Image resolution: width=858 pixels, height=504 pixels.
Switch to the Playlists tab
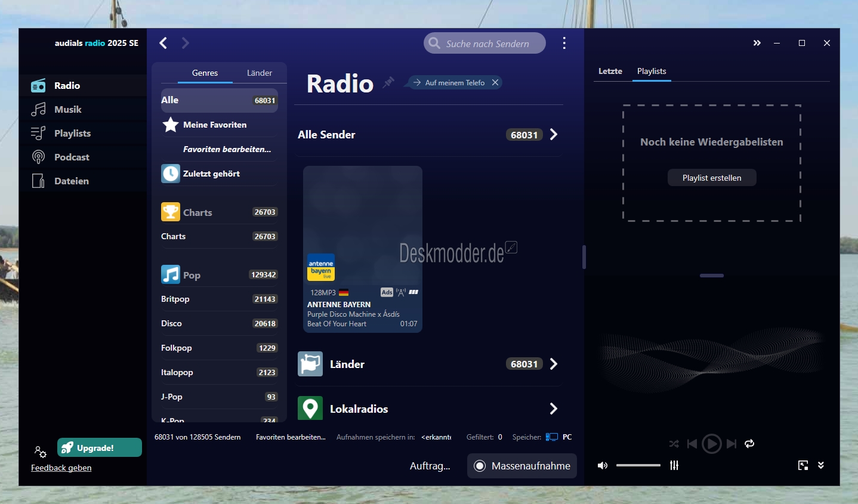click(652, 71)
